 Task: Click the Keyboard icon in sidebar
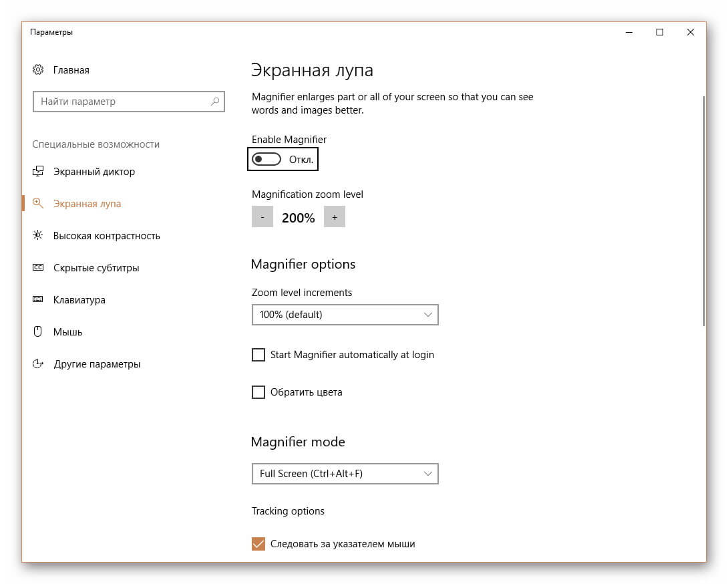pyautogui.click(x=38, y=300)
